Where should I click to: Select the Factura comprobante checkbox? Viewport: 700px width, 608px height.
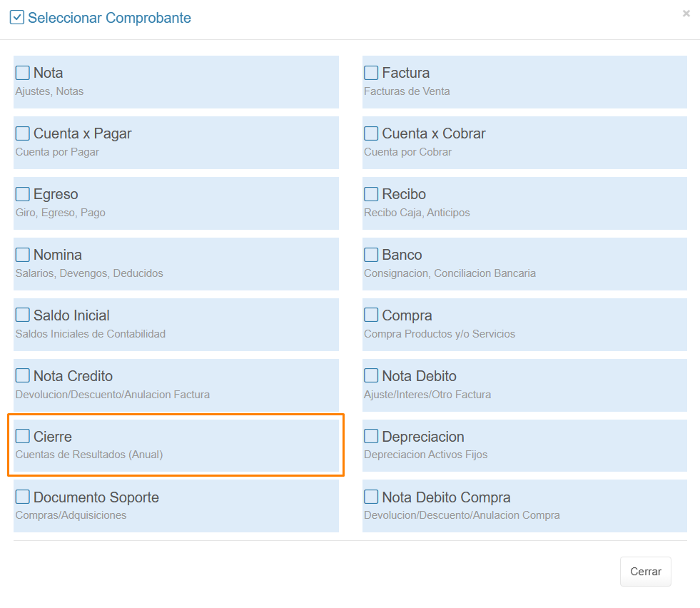coord(371,73)
